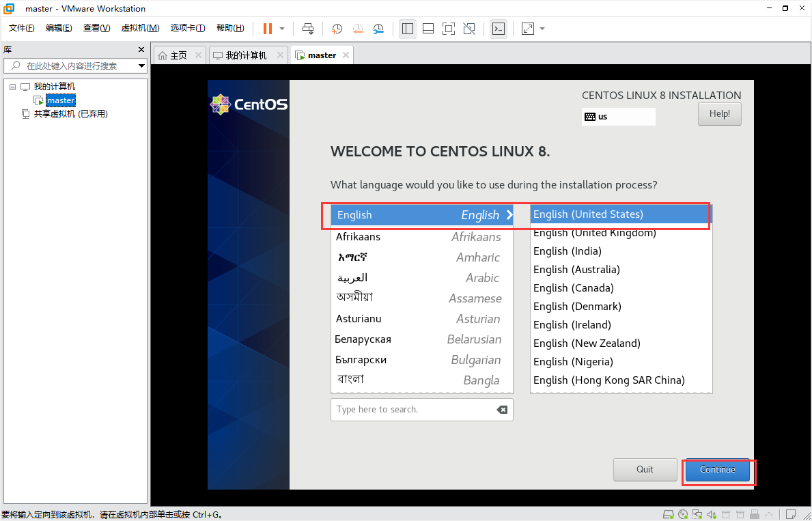
Task: Clear the language search field
Action: (502, 410)
